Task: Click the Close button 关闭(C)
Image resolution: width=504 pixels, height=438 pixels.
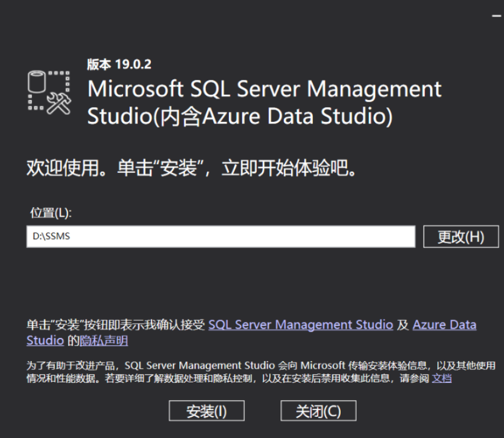Action: click(318, 411)
